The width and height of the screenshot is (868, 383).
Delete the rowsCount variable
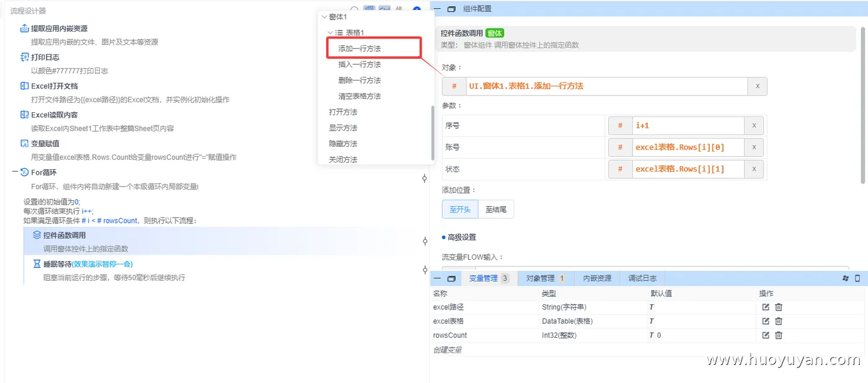(779, 335)
